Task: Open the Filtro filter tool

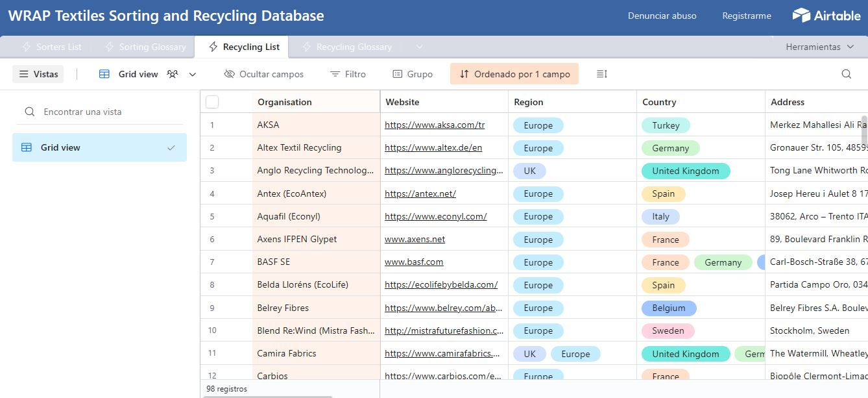Action: pos(348,74)
